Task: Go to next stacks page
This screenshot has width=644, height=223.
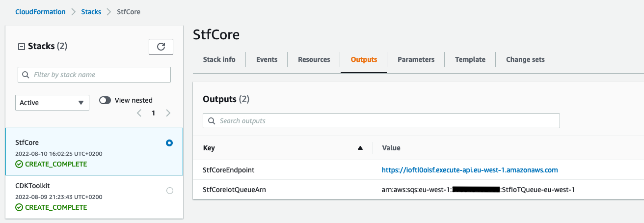Action: click(x=168, y=113)
